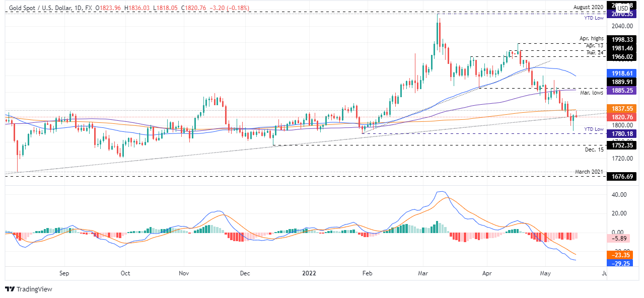Click the Apr. highs annotation
This screenshot has width=644, height=298.
click(591, 39)
